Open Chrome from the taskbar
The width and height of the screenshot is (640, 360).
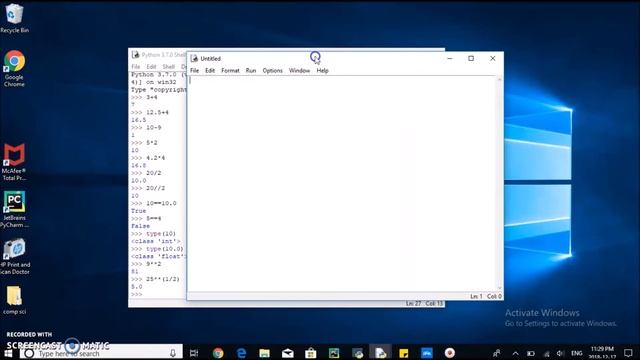point(218,353)
